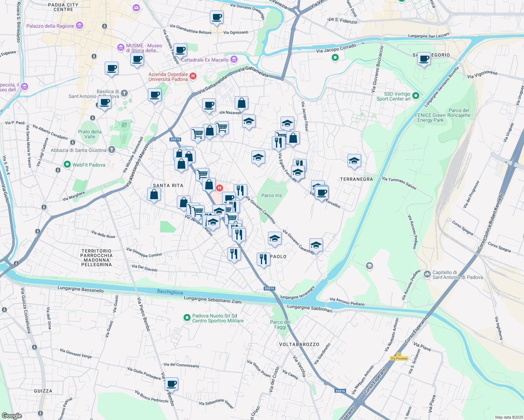Screen dimensions: 524x420
Task: Select the Via Jacopo Corrado street label
Action: coord(336,48)
